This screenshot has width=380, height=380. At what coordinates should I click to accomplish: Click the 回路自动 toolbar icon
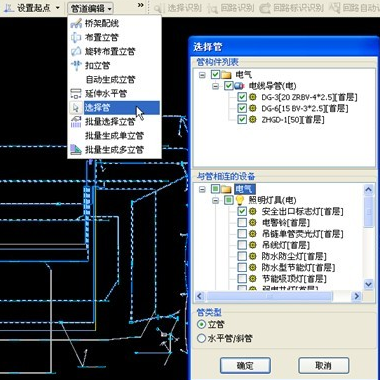[x=334, y=8]
